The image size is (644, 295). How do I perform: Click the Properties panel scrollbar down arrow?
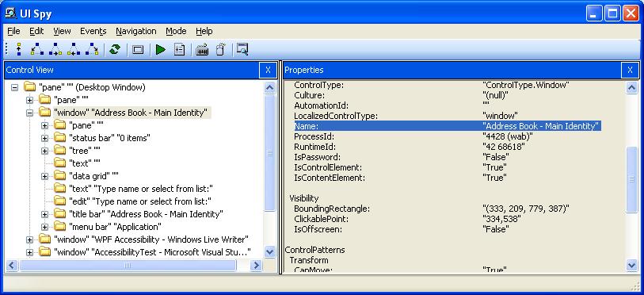[x=631, y=266]
